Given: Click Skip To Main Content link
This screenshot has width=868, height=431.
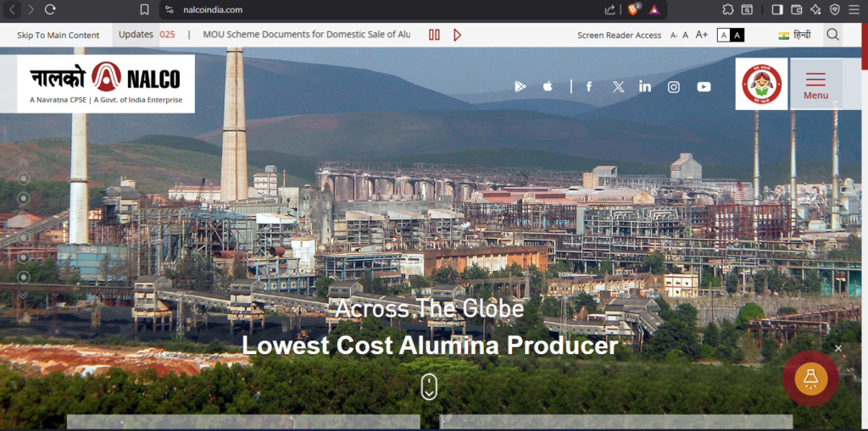Looking at the screenshot, I should pyautogui.click(x=58, y=35).
